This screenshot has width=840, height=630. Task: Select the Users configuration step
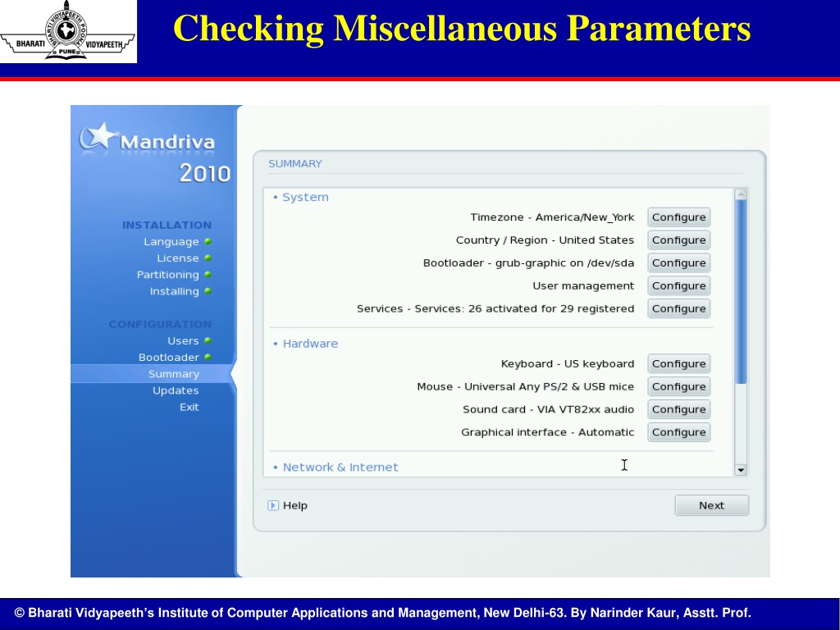click(183, 340)
